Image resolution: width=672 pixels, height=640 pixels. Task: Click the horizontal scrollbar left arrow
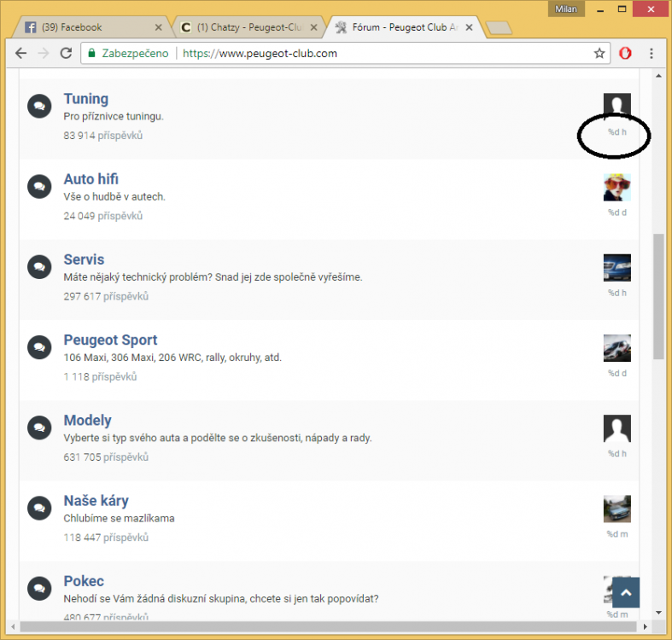pos(13,626)
